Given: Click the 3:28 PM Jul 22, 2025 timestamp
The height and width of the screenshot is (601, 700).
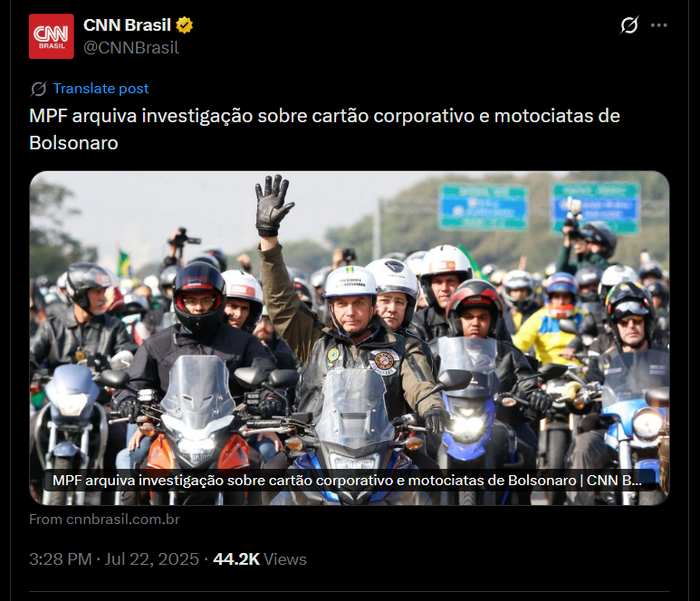Looking at the screenshot, I should [114, 559].
